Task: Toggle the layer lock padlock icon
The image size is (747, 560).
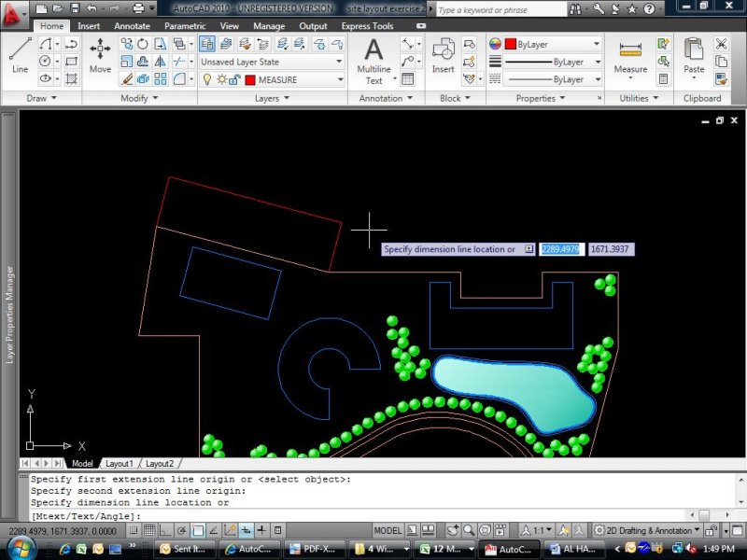Action: 235,80
